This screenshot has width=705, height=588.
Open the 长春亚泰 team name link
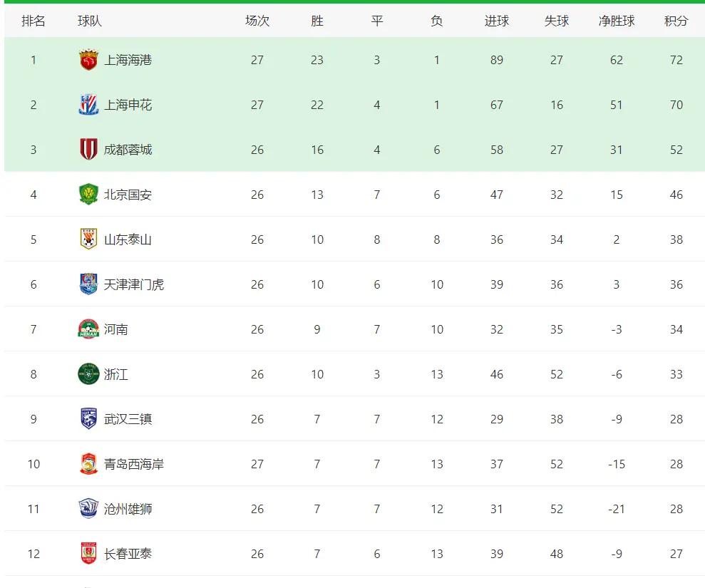tap(128, 554)
